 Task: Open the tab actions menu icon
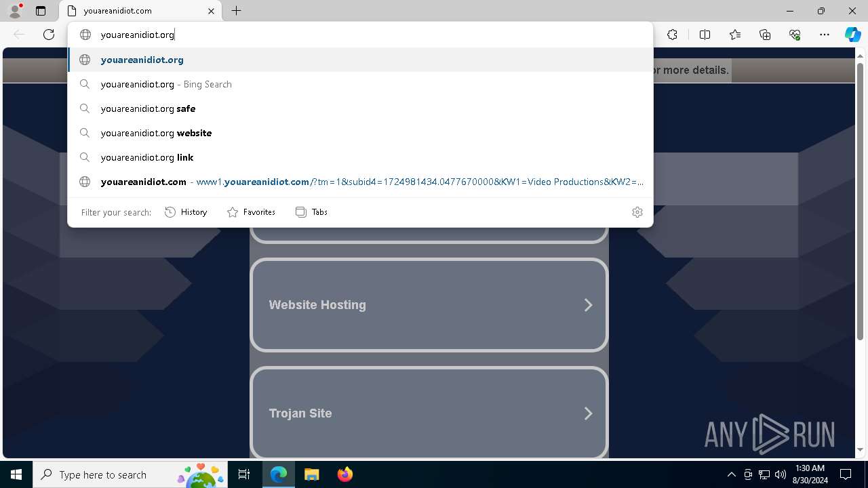click(x=41, y=11)
